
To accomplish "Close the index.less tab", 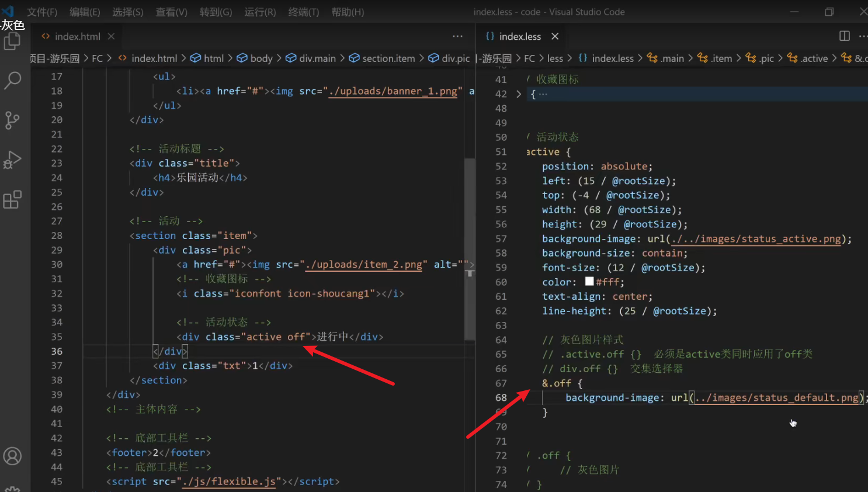I will (555, 36).
